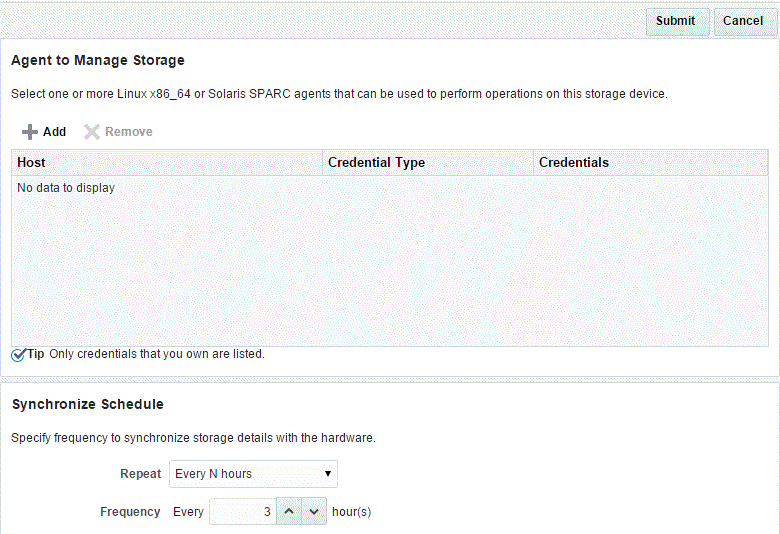This screenshot has width=780, height=534.
Task: Click the Frequency field label
Action: point(130,512)
